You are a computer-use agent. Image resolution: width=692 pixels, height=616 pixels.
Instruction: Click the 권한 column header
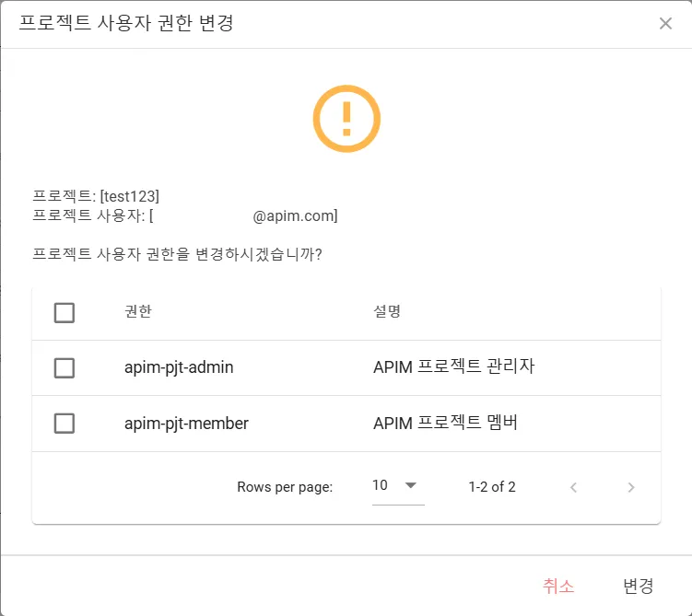[138, 311]
